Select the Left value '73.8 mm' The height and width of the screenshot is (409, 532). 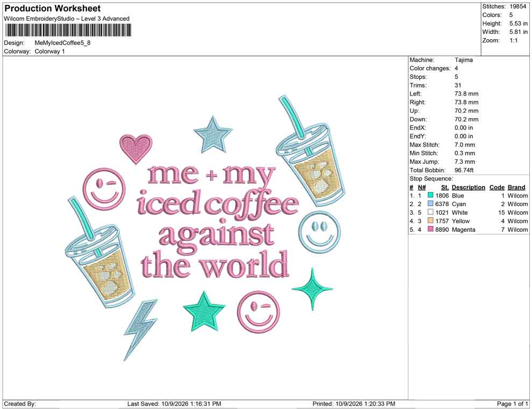[466, 94]
